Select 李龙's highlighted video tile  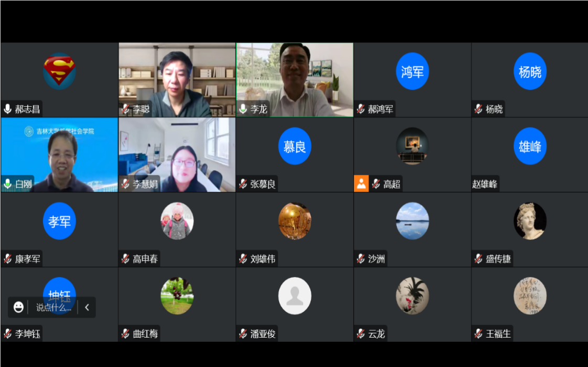coord(295,80)
